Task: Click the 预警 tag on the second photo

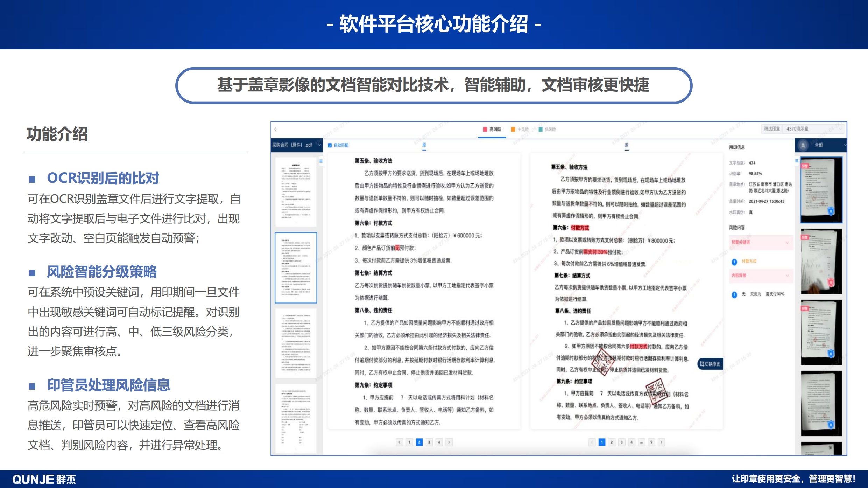Action: (x=805, y=237)
